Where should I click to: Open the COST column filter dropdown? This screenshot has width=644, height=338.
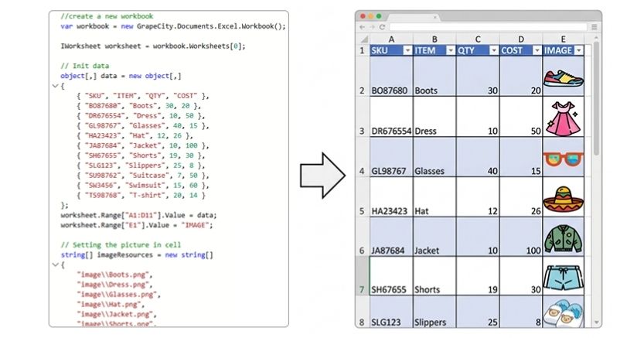point(537,50)
